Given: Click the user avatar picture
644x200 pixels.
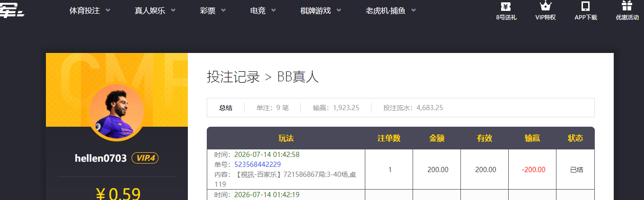Looking at the screenshot, I should pos(117,112).
